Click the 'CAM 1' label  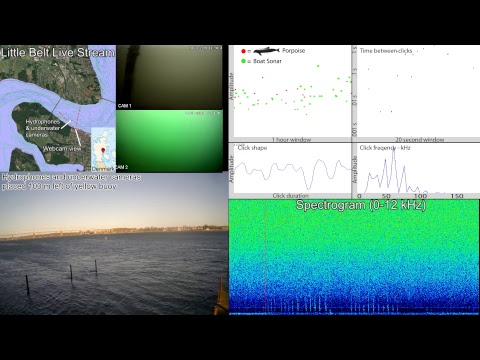(125, 106)
